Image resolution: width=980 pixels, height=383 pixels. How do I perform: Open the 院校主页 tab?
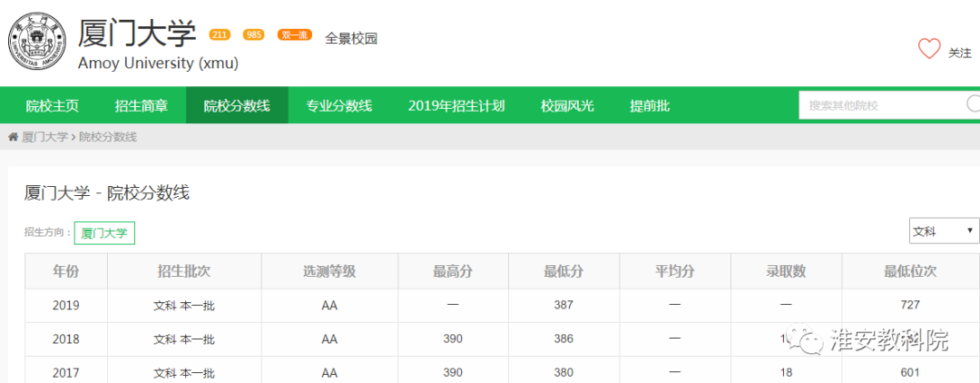(53, 105)
